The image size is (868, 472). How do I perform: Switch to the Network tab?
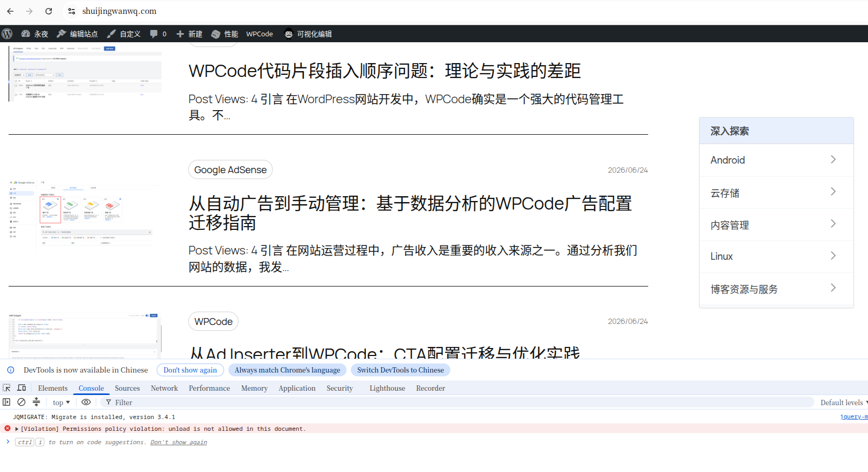pyautogui.click(x=164, y=388)
